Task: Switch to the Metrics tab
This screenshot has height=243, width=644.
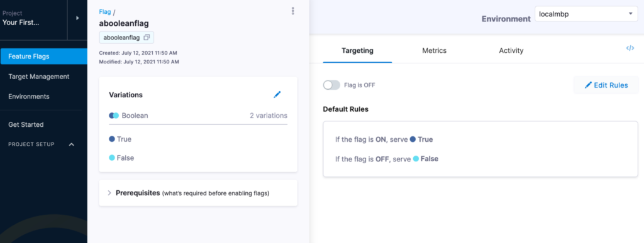Action: (x=434, y=51)
